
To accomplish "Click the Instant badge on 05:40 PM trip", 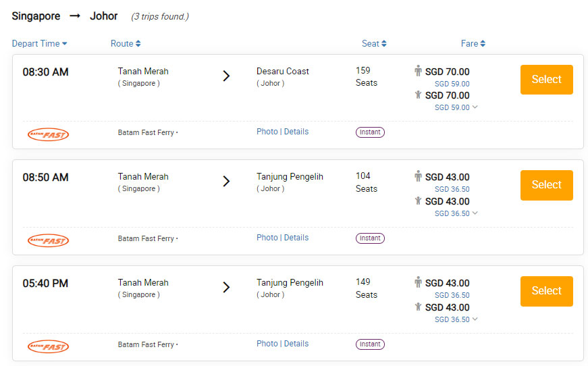I will point(370,344).
